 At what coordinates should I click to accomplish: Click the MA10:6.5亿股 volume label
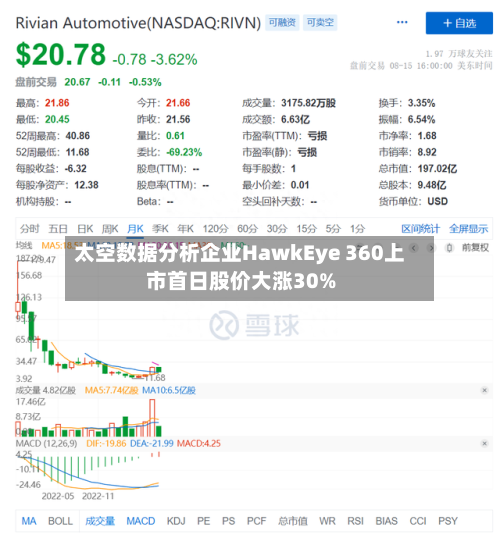coord(168,390)
